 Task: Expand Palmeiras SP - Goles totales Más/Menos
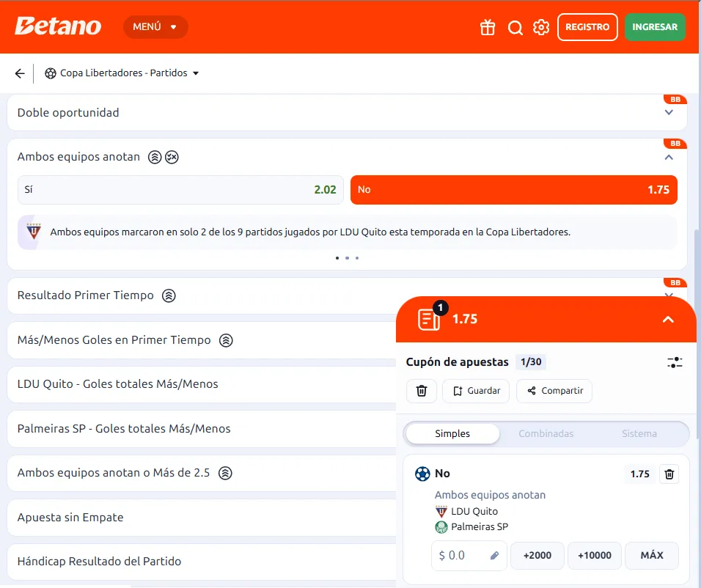click(201, 429)
